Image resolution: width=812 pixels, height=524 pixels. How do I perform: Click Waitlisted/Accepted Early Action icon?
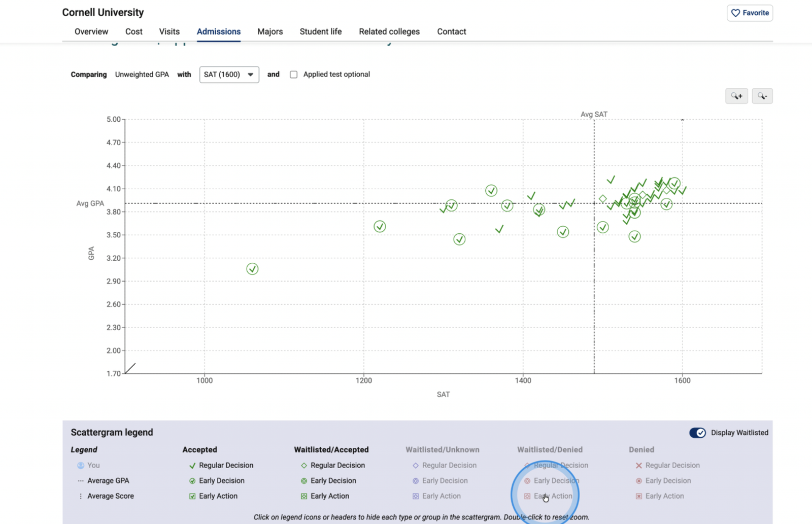pos(304,496)
